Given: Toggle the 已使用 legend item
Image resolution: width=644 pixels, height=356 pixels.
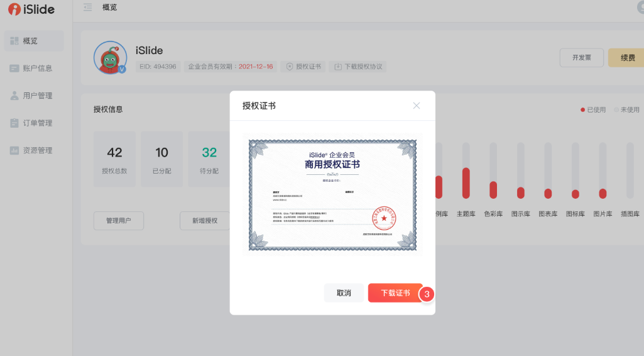Looking at the screenshot, I should click(593, 110).
